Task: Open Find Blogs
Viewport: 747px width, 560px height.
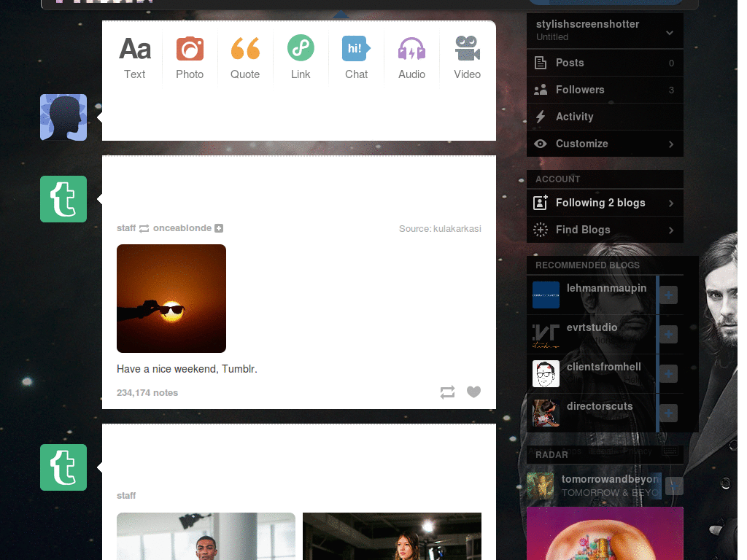Action: [605, 230]
